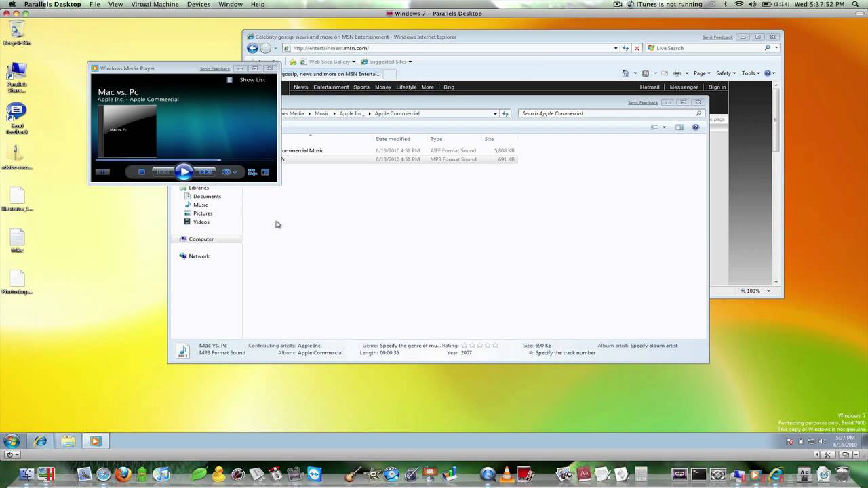Open the IE Safety dropdown menu

point(726,73)
